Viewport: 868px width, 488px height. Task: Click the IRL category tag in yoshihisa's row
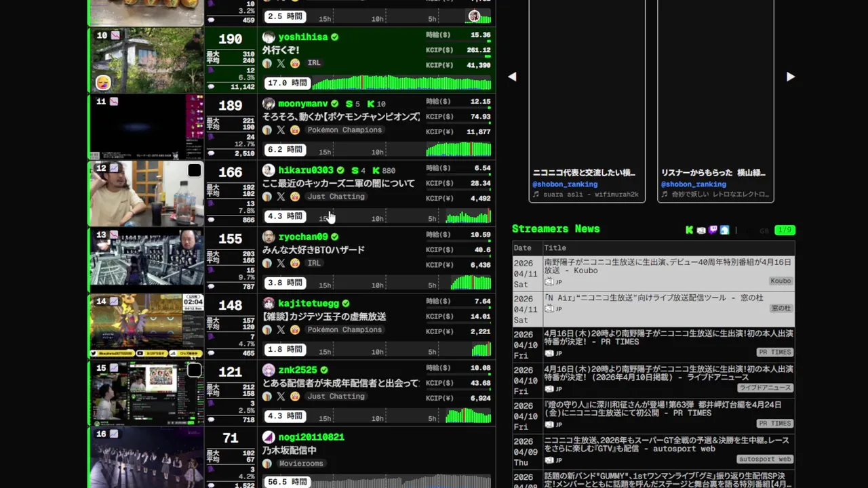pos(314,63)
